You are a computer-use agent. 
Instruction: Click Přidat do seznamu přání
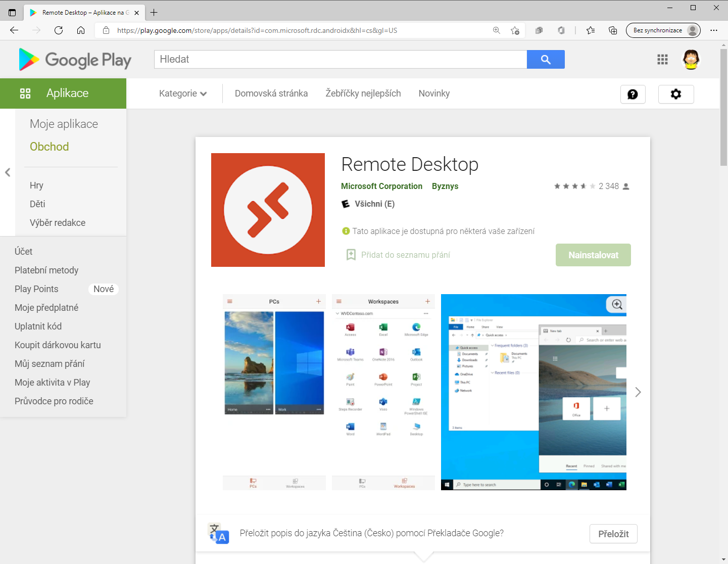click(x=405, y=255)
